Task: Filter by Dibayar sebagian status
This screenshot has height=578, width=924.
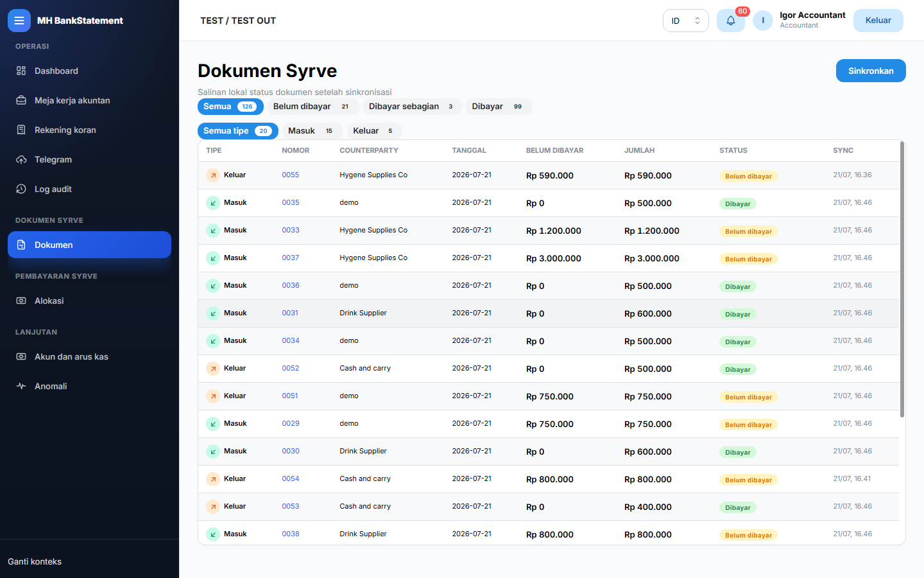Action: [413, 107]
